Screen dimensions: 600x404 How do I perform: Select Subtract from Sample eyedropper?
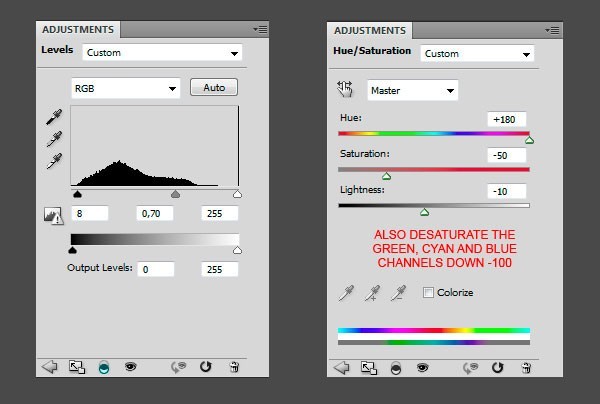[x=398, y=293]
